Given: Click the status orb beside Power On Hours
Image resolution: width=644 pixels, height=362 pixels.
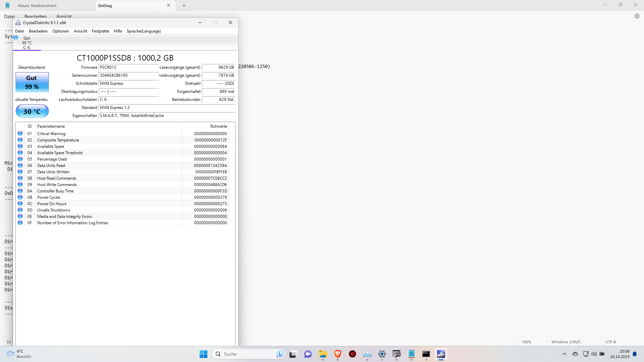Looking at the screenshot, I should point(20,203).
